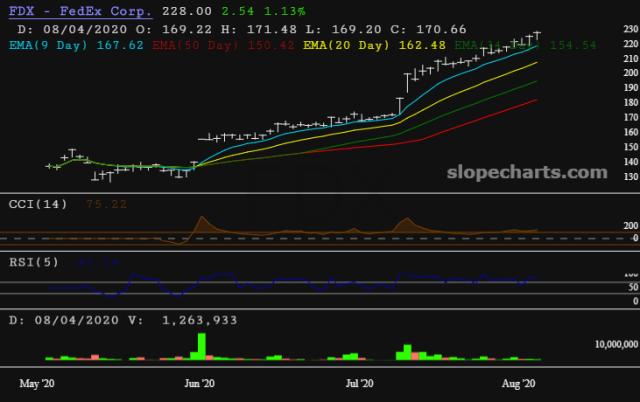Click the 170 price axis label
The image size is (640, 402).
tap(631, 118)
